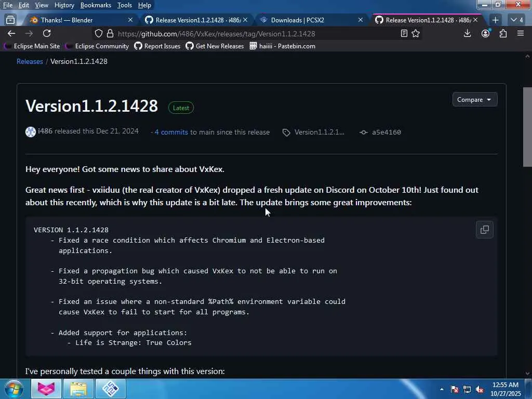Click the pink fox taskbar icon
532x399 pixels.
tap(46, 389)
